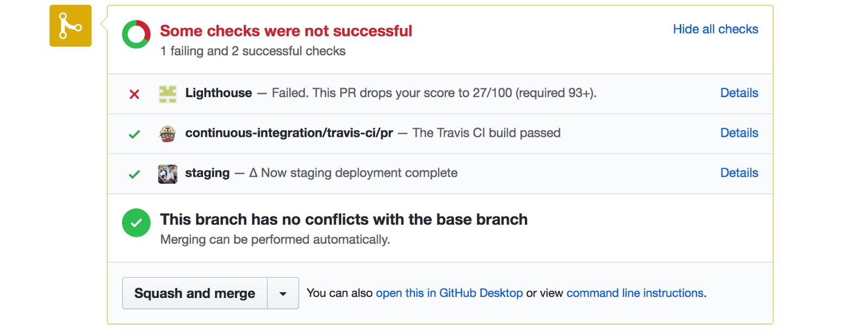Click the Lighthouse check name
Viewport: 868px width, 336px height.
(x=219, y=93)
